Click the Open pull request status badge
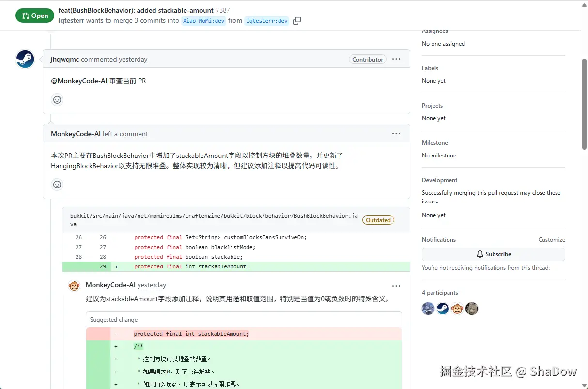This screenshot has width=588, height=389. pyautogui.click(x=35, y=16)
